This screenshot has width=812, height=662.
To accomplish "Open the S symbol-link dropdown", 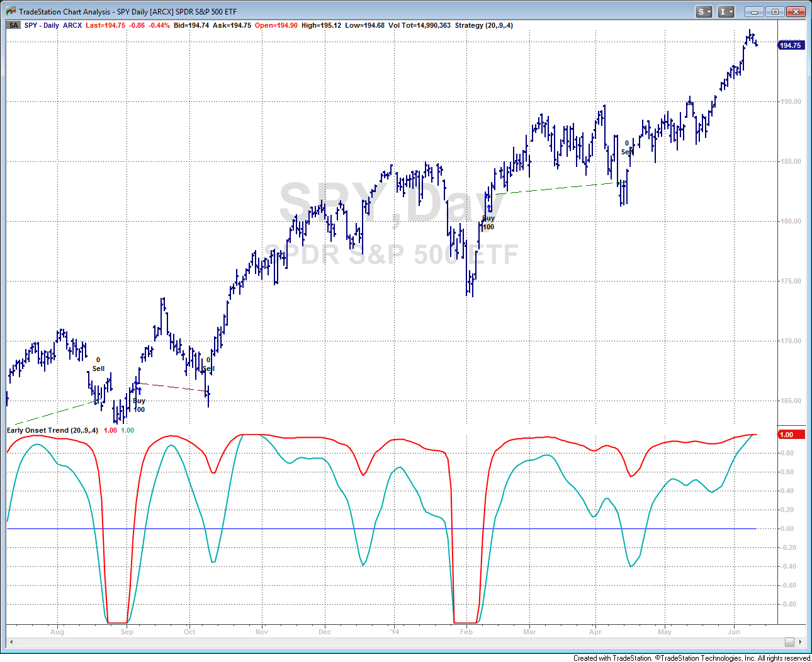I will point(704,11).
